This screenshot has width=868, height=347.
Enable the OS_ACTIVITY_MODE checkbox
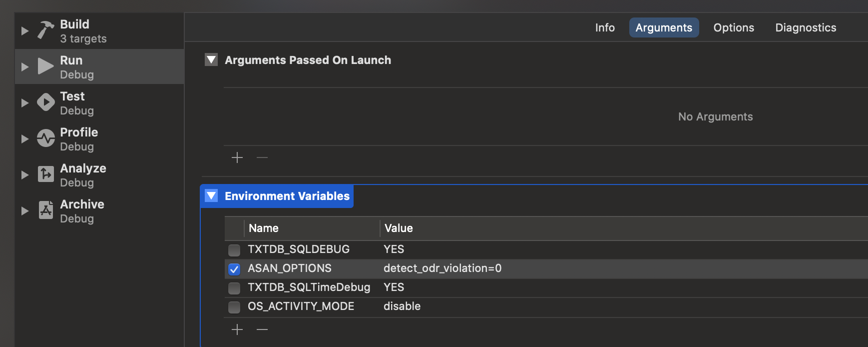[x=234, y=307]
